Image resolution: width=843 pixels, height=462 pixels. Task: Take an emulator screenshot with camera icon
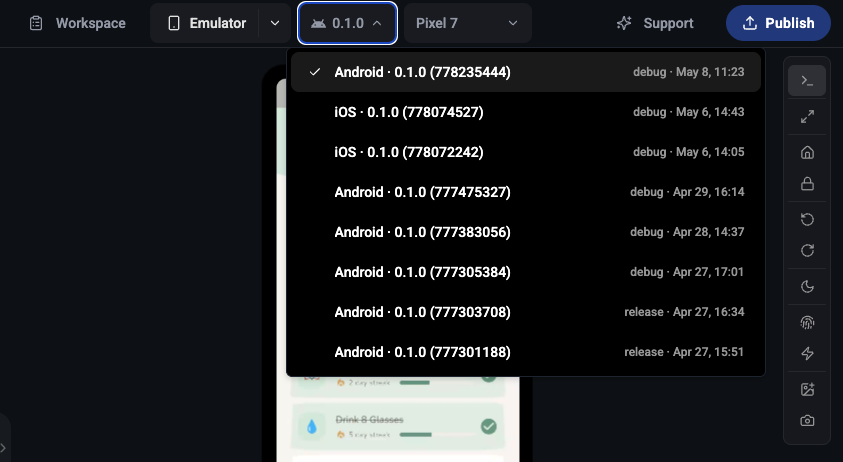[807, 421]
